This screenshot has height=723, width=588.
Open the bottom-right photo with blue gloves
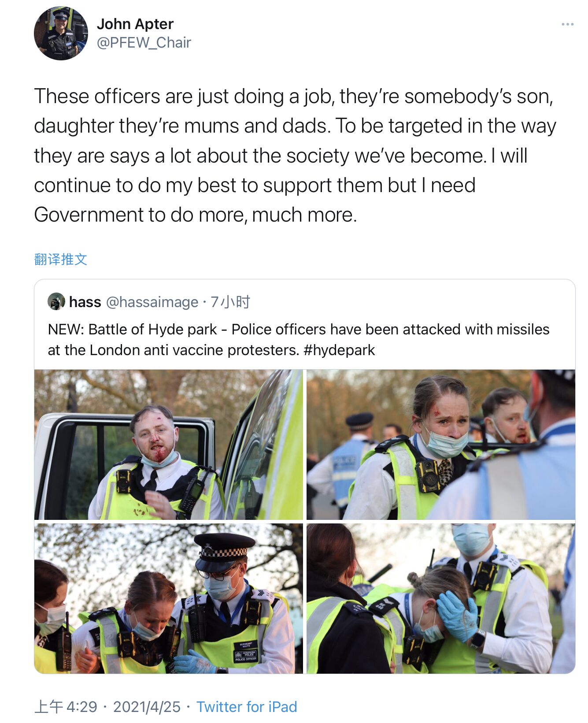click(x=441, y=598)
